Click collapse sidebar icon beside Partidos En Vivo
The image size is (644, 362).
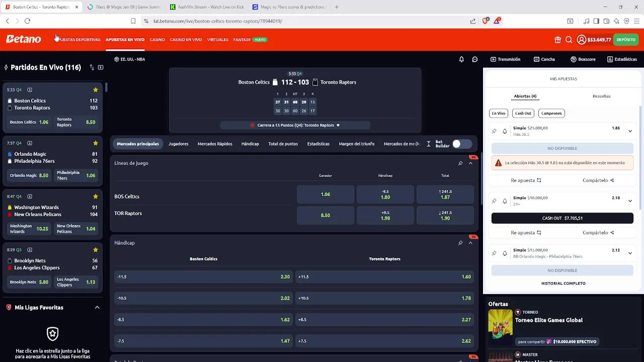point(101,67)
